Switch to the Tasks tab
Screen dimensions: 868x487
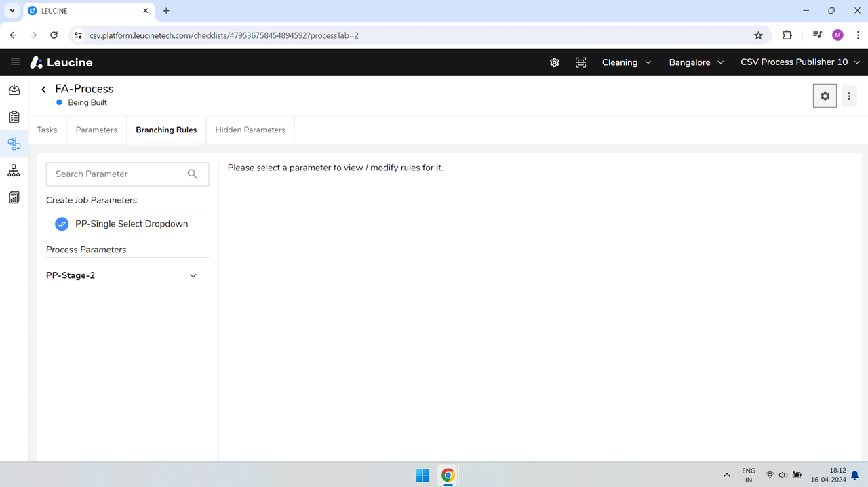(47, 130)
